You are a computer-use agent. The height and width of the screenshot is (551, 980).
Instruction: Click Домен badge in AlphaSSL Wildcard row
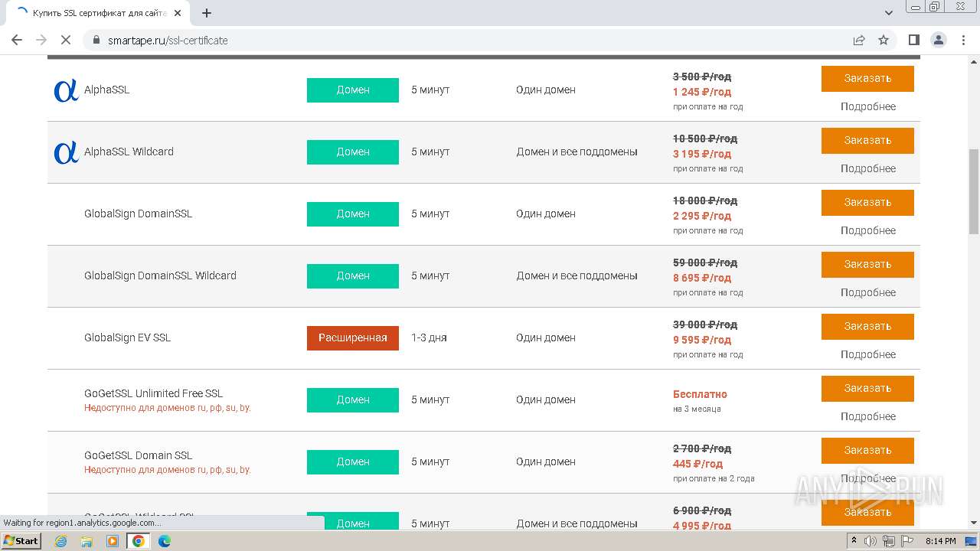353,152
